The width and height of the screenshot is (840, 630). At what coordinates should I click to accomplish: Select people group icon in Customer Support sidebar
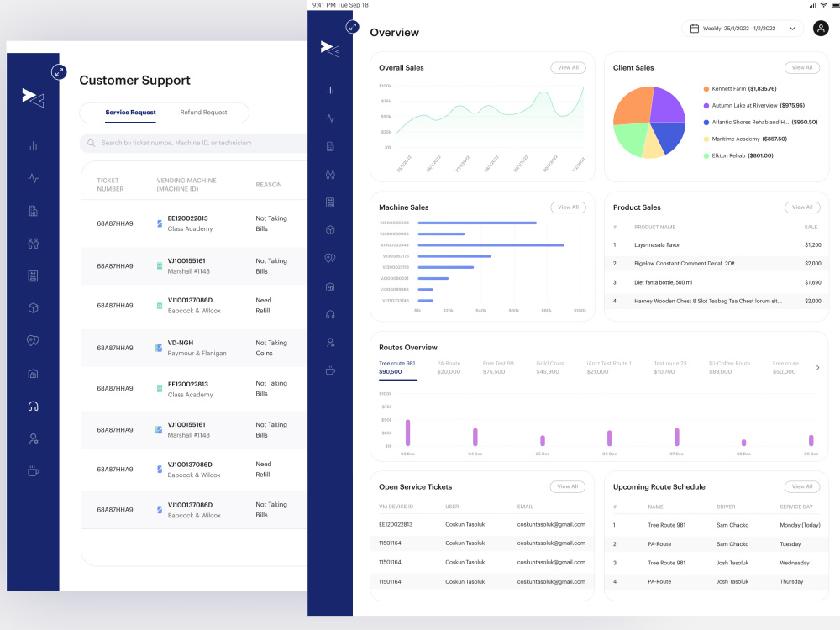pyautogui.click(x=34, y=244)
